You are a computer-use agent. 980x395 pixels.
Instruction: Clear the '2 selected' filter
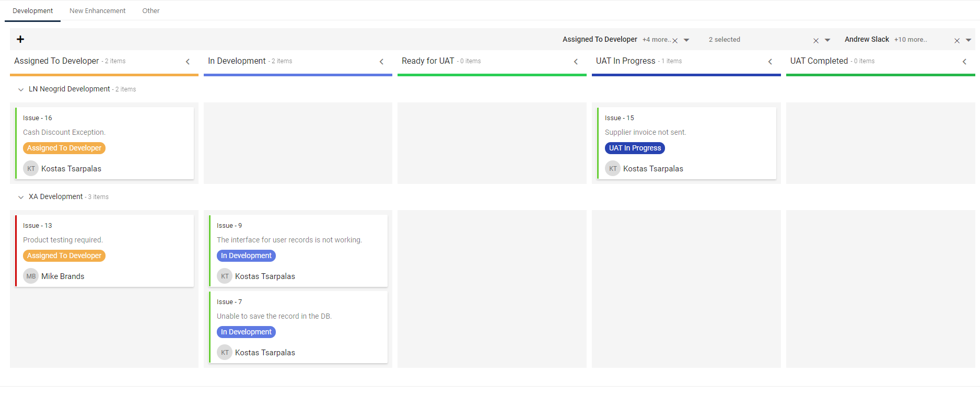coord(815,40)
